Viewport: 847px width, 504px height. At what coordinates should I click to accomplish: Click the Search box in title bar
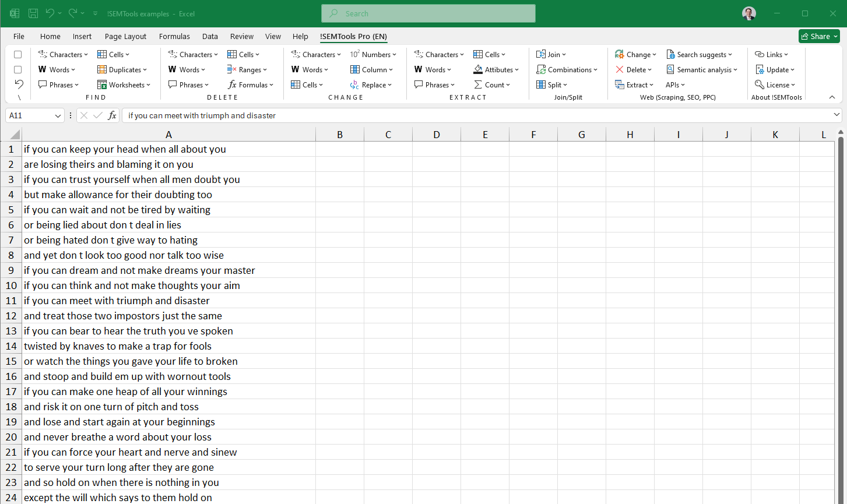(x=428, y=13)
